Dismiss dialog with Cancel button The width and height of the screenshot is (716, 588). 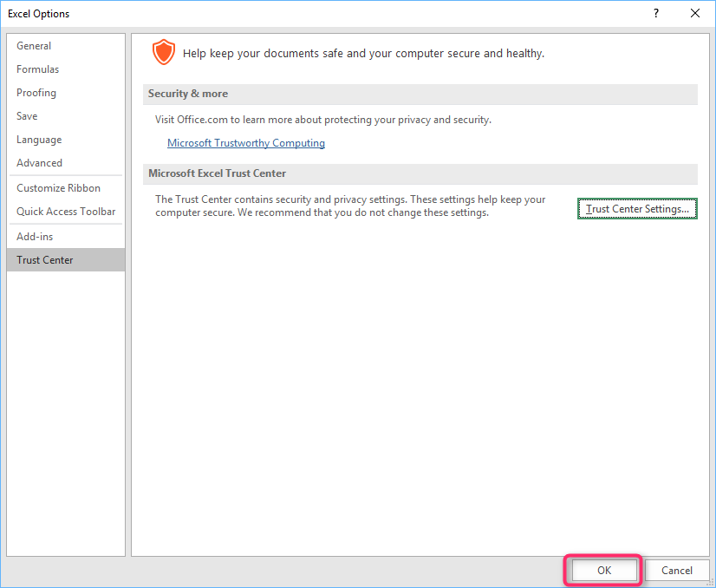pos(677,570)
